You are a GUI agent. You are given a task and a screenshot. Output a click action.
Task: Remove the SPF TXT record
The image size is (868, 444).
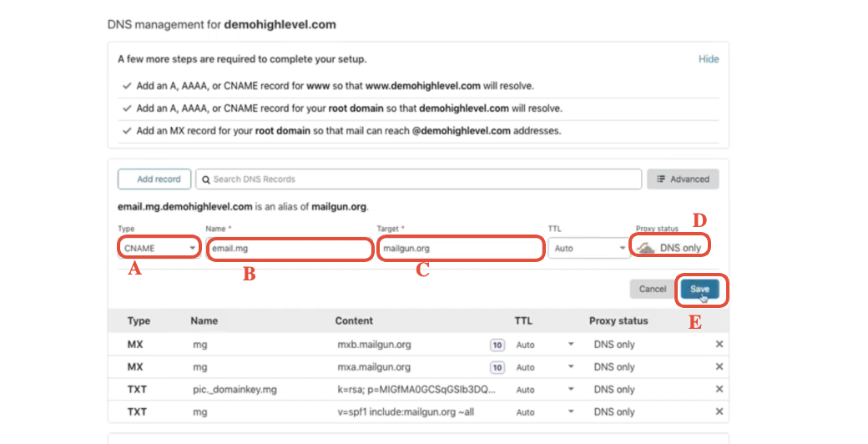point(719,412)
